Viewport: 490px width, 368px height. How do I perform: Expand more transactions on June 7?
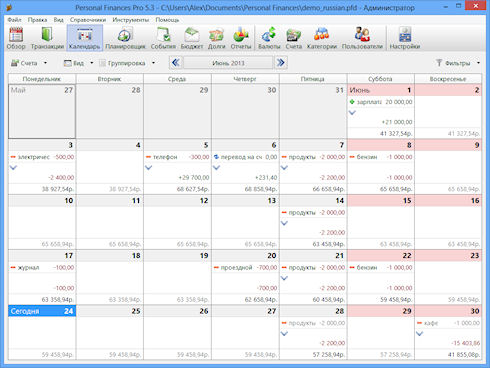point(284,168)
